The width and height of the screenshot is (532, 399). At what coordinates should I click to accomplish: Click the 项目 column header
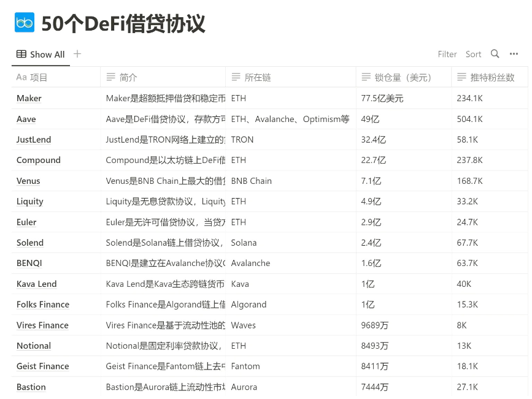(56, 77)
